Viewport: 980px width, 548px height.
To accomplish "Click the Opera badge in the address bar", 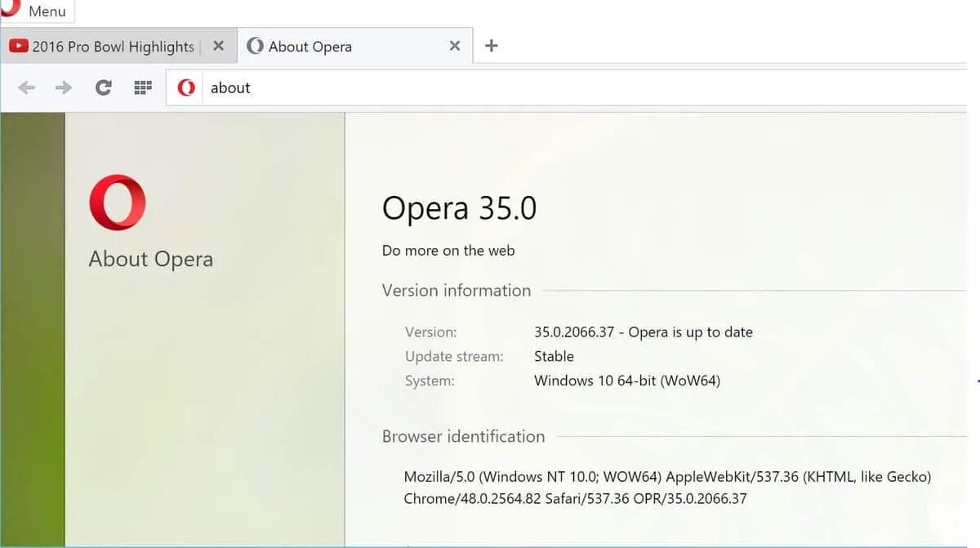I will (x=185, y=87).
